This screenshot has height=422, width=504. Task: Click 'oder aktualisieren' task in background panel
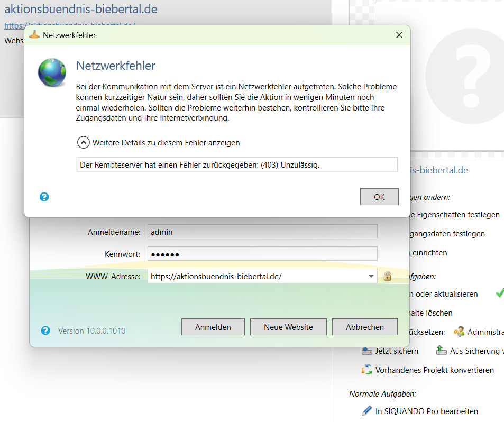(444, 294)
